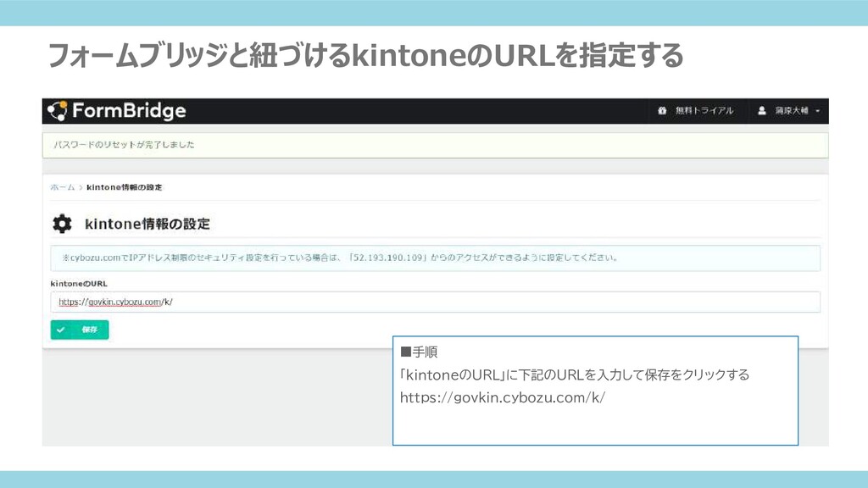The width and height of the screenshot is (868, 488).
Task: Open the user name account menu
Action: coord(792,111)
